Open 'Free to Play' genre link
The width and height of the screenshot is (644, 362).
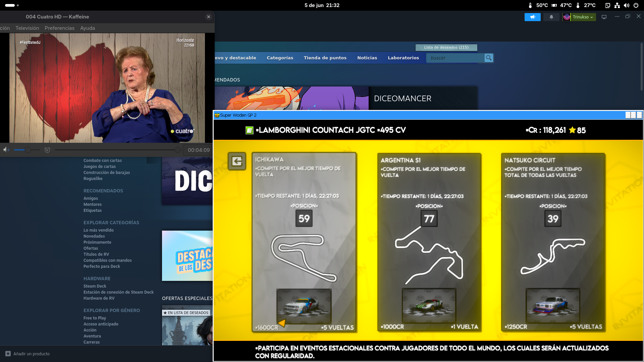pyautogui.click(x=95, y=318)
